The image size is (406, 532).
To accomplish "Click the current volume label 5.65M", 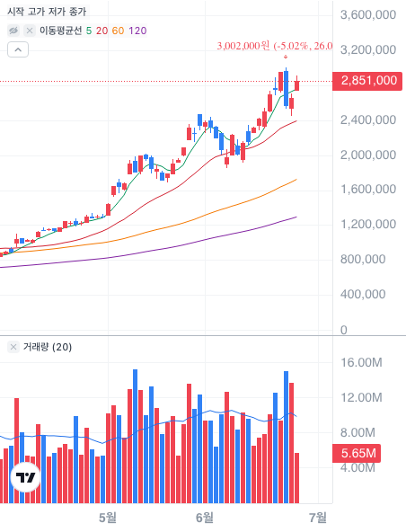I will tap(357, 453).
